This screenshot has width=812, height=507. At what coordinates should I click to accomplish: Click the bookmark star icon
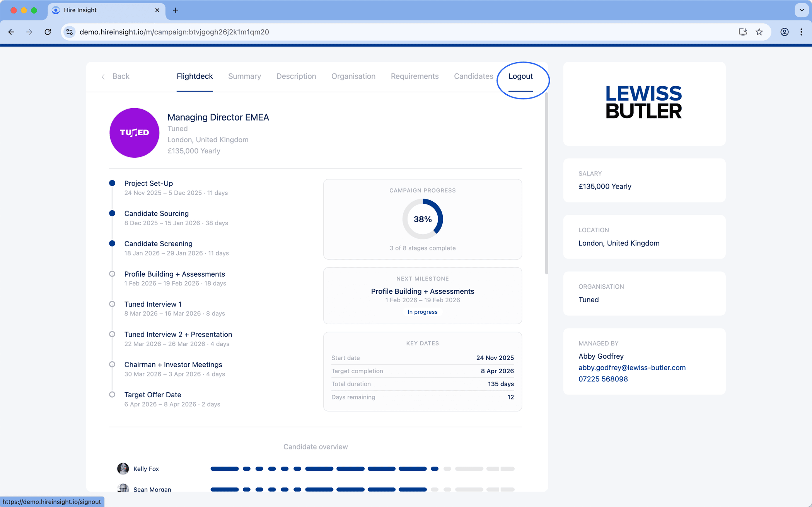[759, 32]
